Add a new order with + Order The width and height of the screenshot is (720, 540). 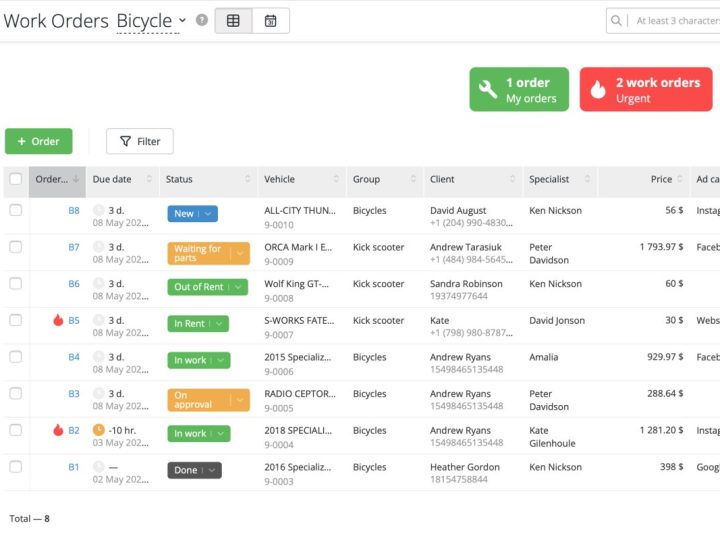click(x=39, y=141)
